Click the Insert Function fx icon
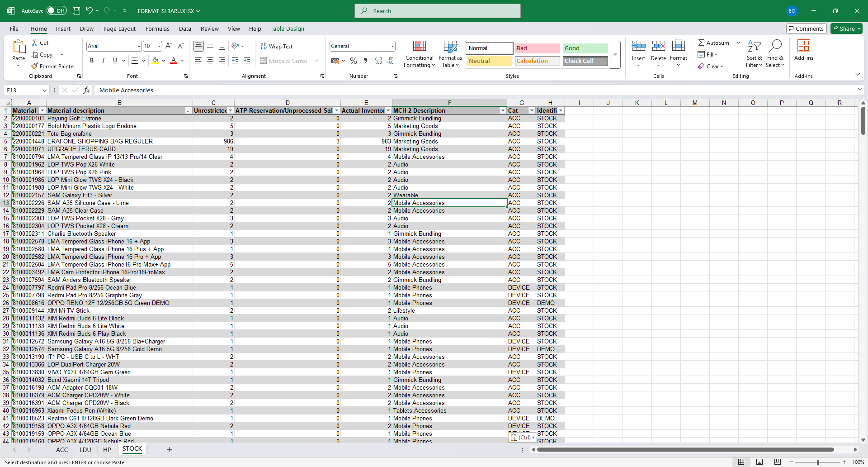868x467 pixels. point(87,90)
